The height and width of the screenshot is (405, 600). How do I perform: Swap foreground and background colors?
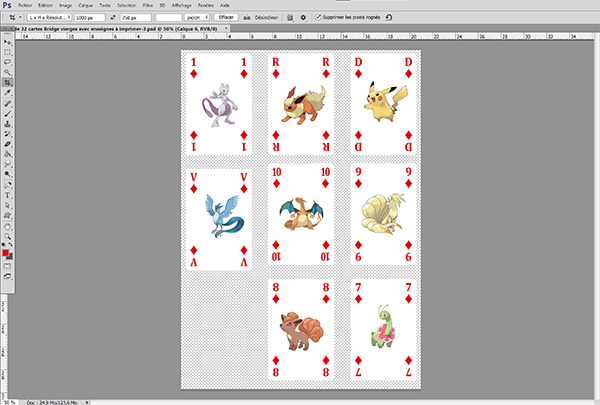pos(11,245)
